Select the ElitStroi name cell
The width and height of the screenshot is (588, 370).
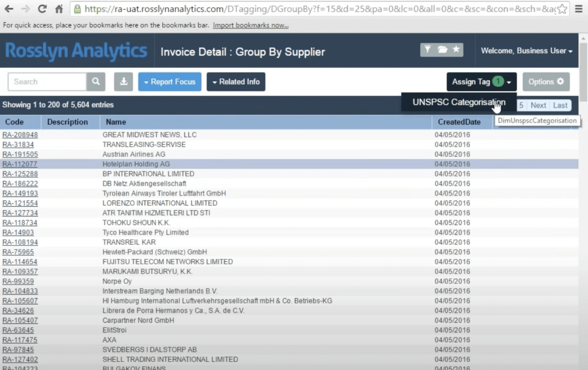(115, 330)
